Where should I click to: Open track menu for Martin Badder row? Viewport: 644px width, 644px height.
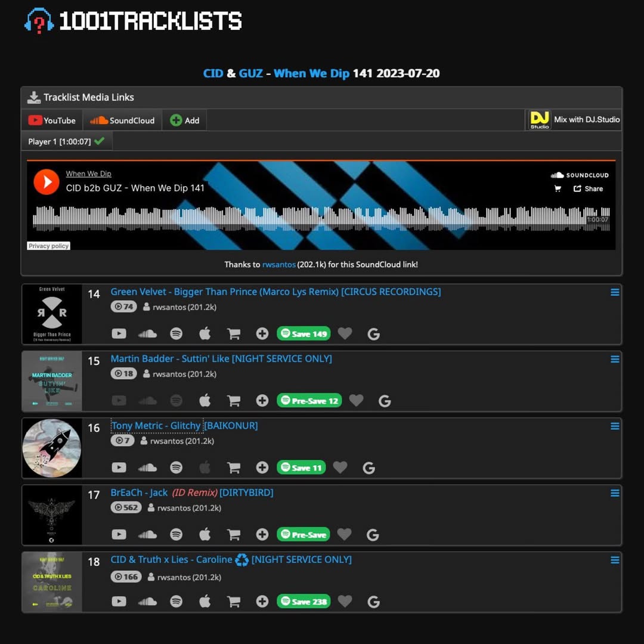615,359
